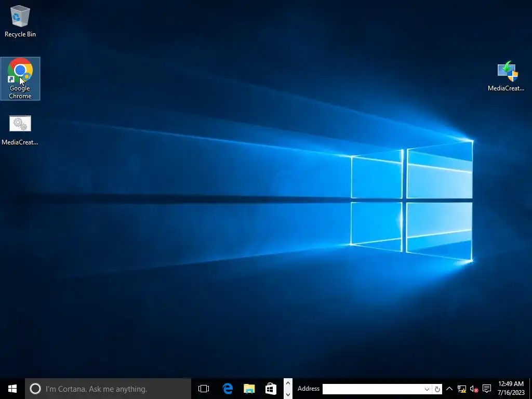Image resolution: width=532 pixels, height=399 pixels.
Task: Open File Explorer from the taskbar
Action: (x=249, y=389)
